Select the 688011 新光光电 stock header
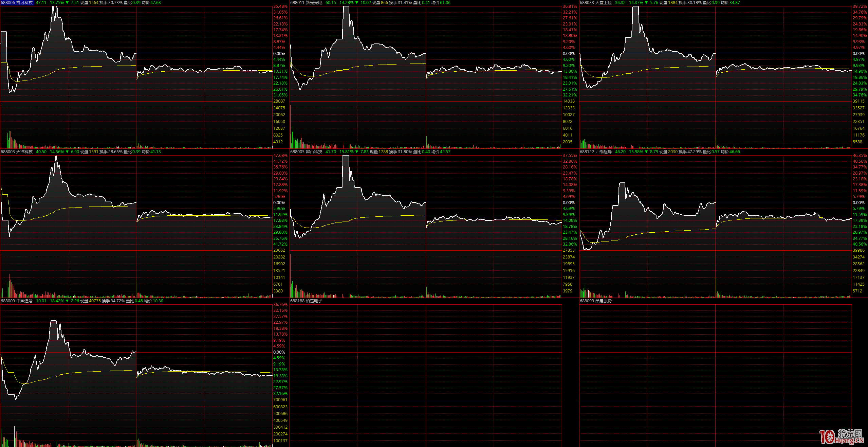The height and width of the screenshot is (447, 868). click(306, 3)
